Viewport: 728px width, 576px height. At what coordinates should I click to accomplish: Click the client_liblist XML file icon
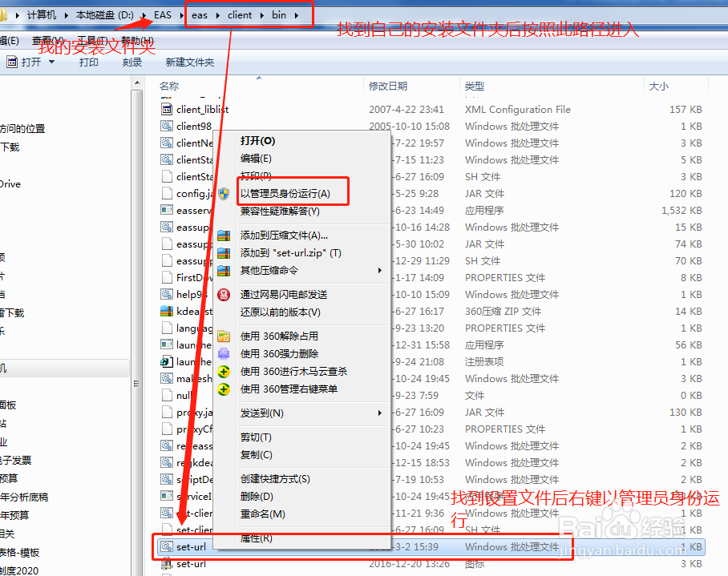pyautogui.click(x=167, y=108)
